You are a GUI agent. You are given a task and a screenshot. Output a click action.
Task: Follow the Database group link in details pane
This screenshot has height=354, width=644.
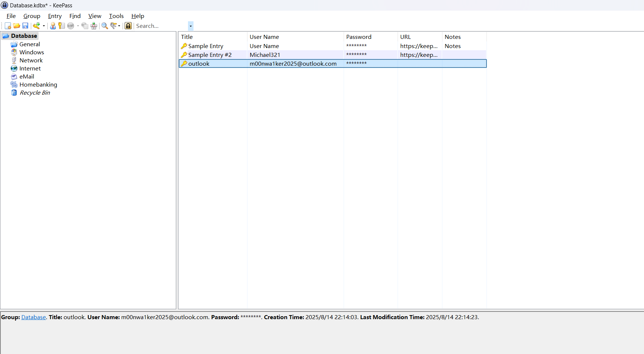pyautogui.click(x=33, y=317)
